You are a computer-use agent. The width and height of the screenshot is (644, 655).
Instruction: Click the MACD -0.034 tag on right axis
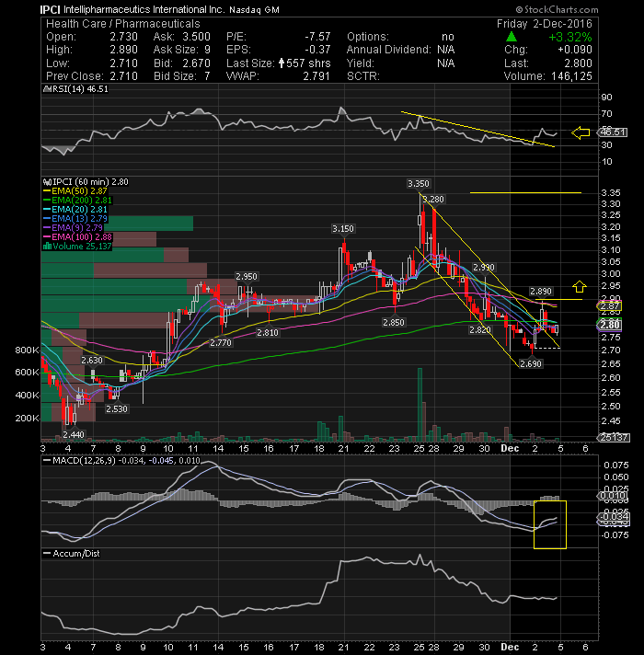614,517
